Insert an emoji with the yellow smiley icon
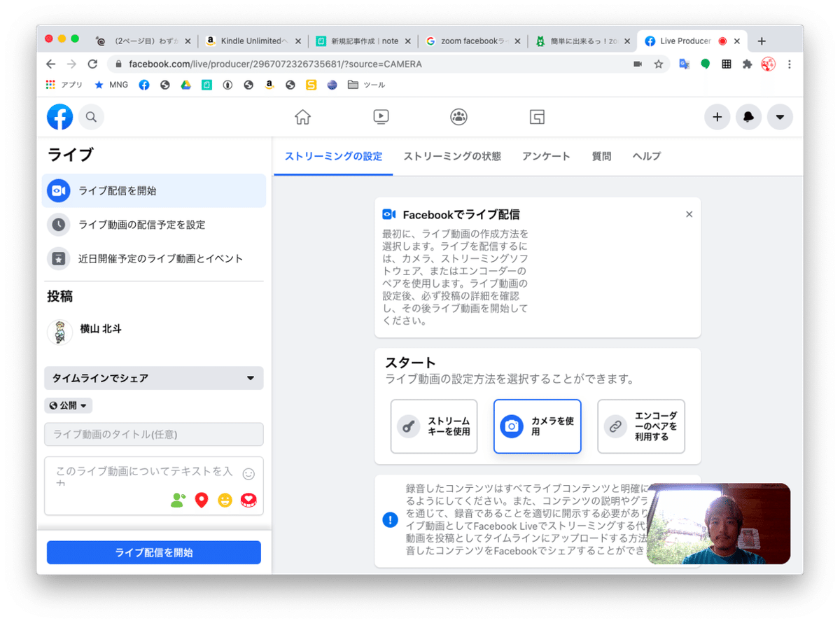 (x=225, y=500)
